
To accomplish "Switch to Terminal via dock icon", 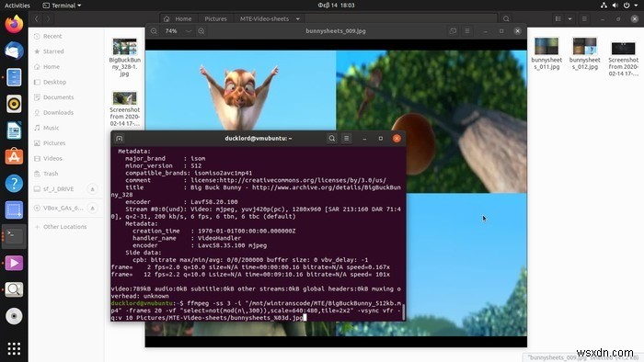I will pyautogui.click(x=14, y=236).
